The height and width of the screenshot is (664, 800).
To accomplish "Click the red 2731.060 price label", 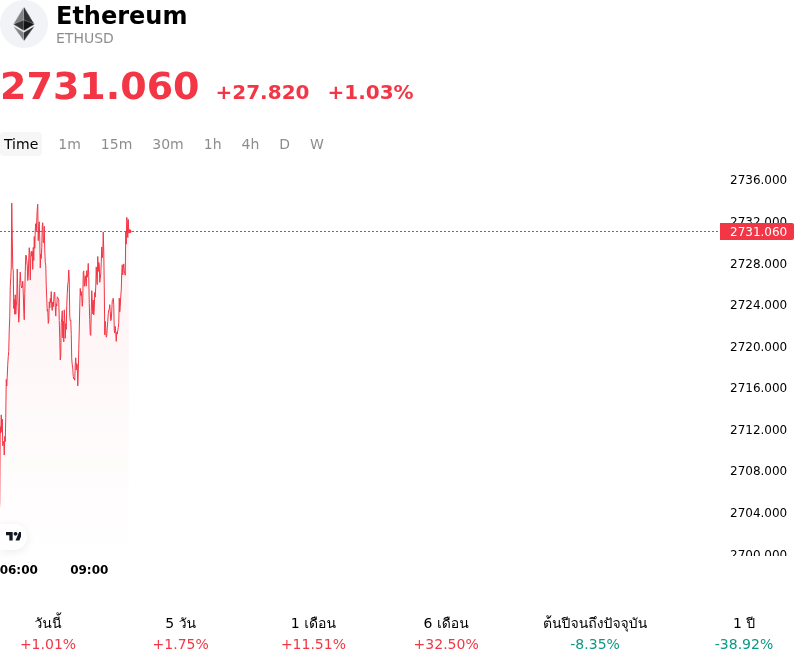I will [757, 232].
